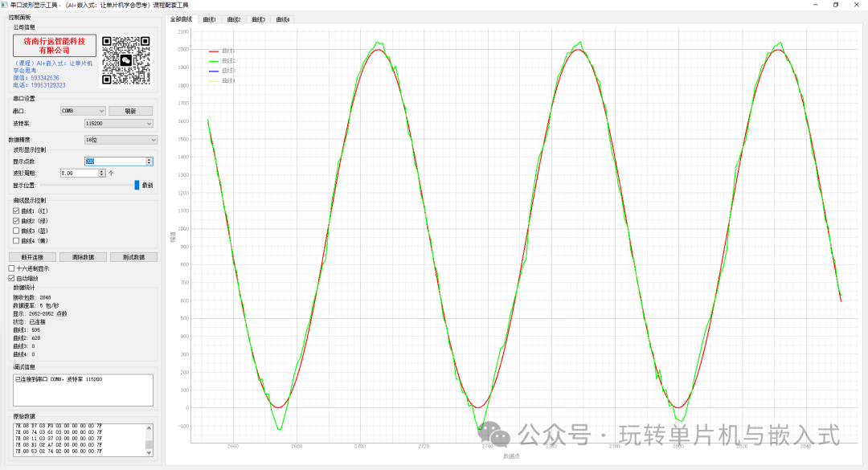Viewport: 868px width, 470px height.
Task: Click the red 曲线1 legend entry
Action: point(222,51)
